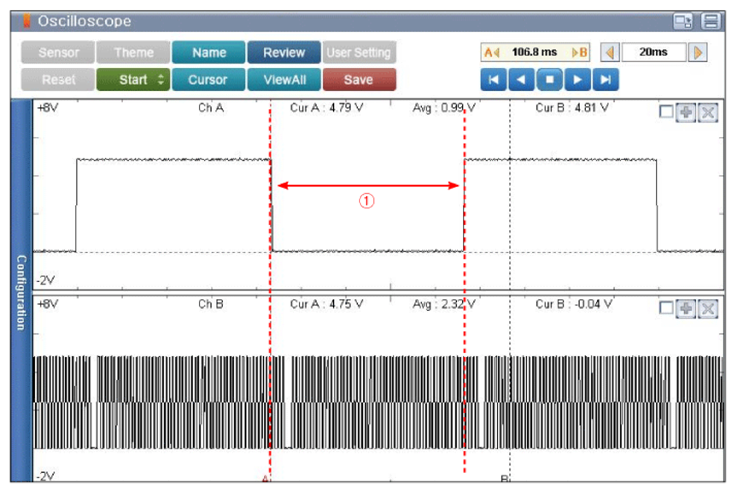Step backward with the rewind arrow
This screenshot has height=493, width=736.
tap(521, 79)
